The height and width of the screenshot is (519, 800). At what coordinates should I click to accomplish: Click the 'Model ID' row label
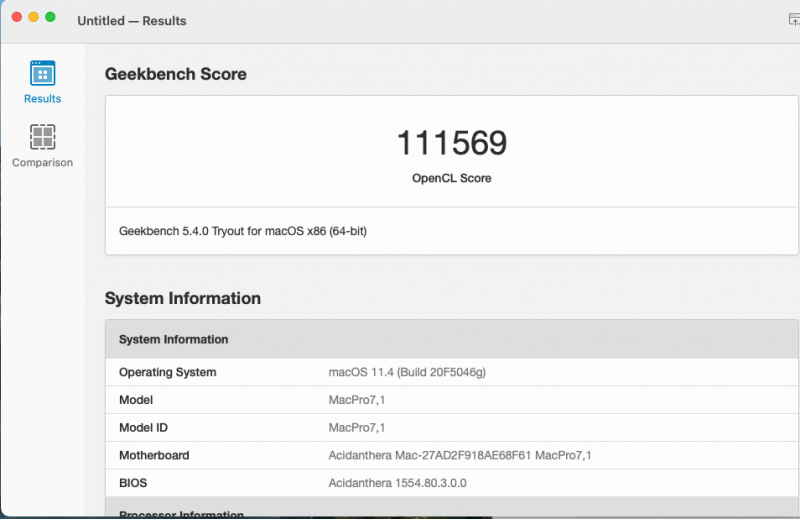click(143, 428)
